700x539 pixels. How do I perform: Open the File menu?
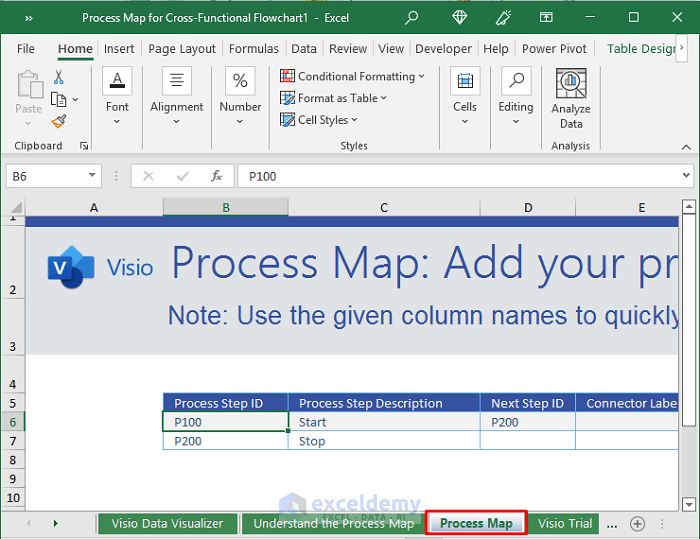(25, 48)
